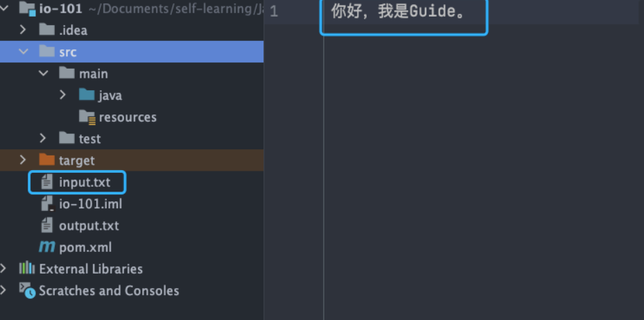
Task: Expand the target folder
Action: pos(24,160)
